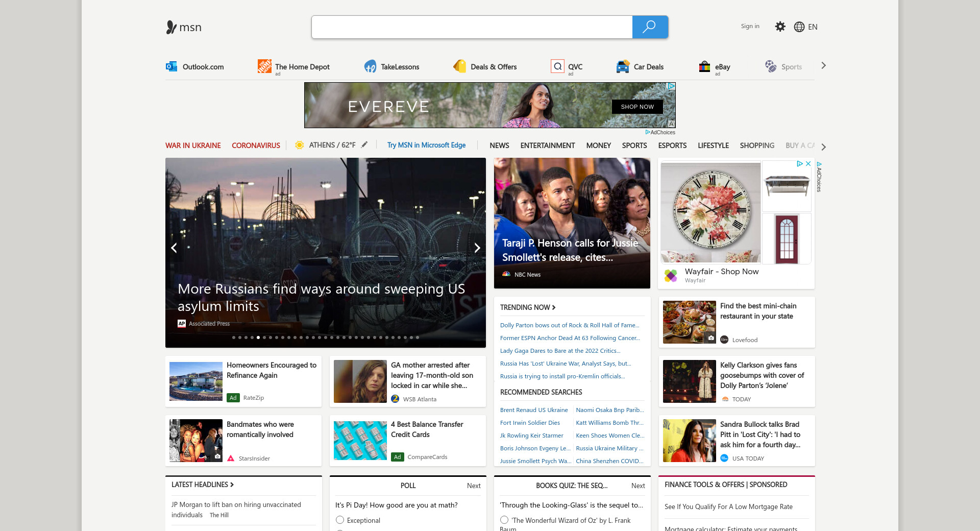Select the Exceptional poll option
Screen dimensions: 980x531
coord(340,520)
